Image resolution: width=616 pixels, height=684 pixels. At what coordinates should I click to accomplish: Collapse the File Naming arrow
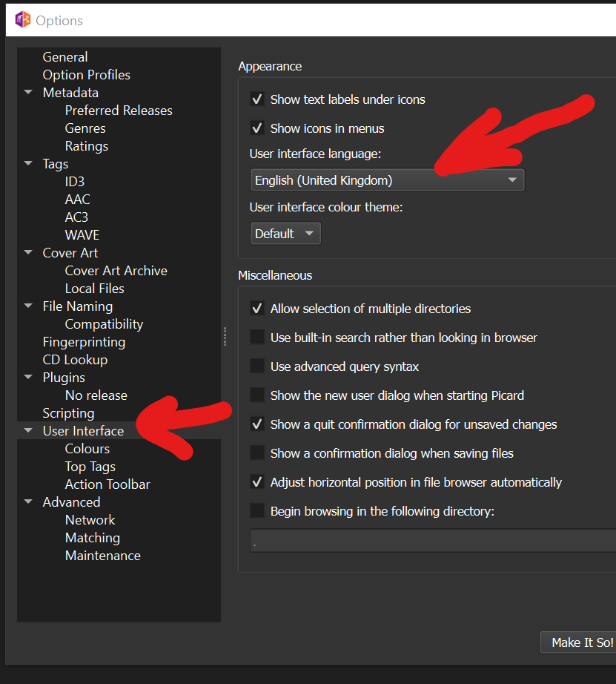coord(28,306)
